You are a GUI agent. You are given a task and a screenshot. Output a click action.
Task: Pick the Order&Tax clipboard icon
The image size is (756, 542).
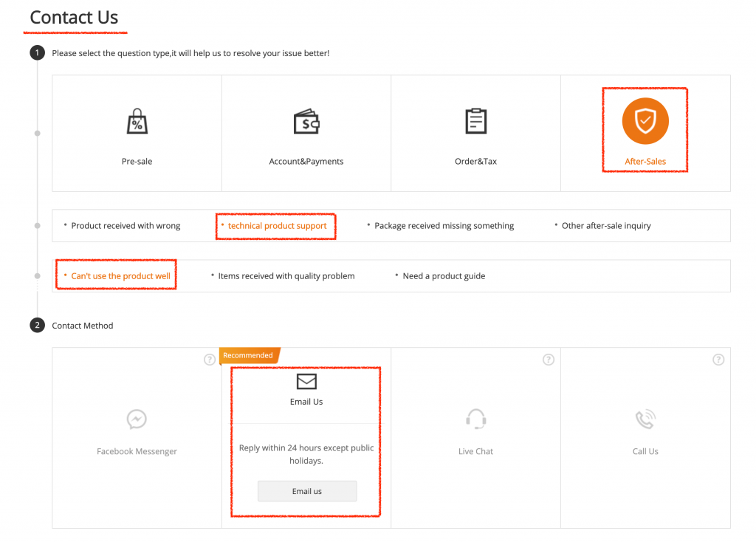click(x=475, y=121)
